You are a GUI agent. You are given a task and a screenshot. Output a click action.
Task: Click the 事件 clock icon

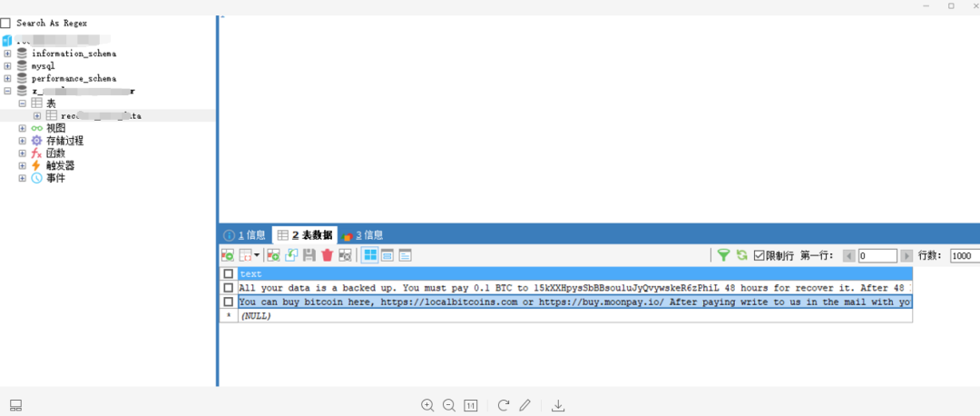click(37, 178)
